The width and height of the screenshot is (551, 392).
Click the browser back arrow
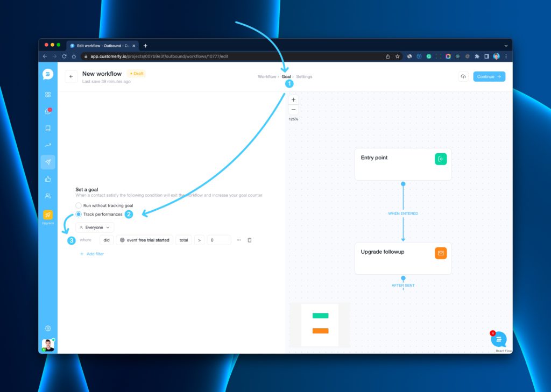point(45,56)
